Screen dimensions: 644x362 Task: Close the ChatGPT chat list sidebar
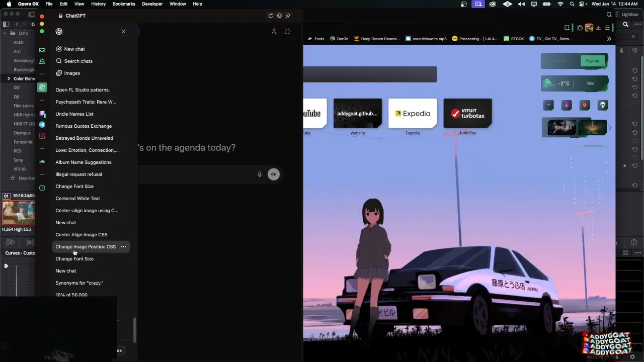click(x=123, y=32)
